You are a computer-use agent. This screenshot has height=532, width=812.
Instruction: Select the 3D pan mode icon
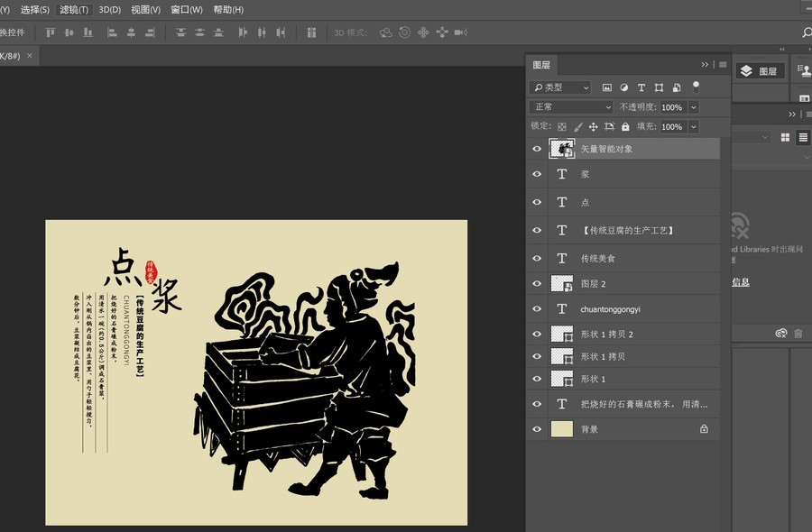pos(423,32)
